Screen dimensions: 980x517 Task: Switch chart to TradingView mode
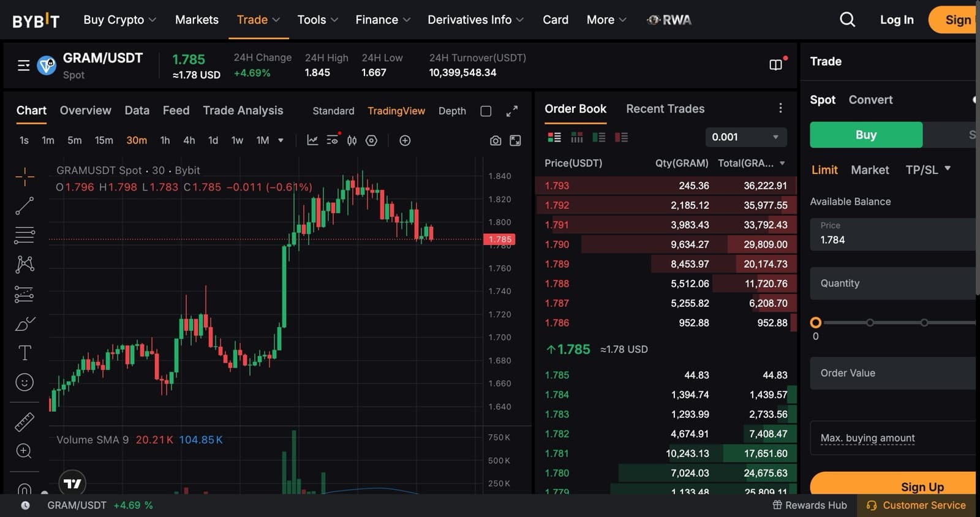(396, 111)
